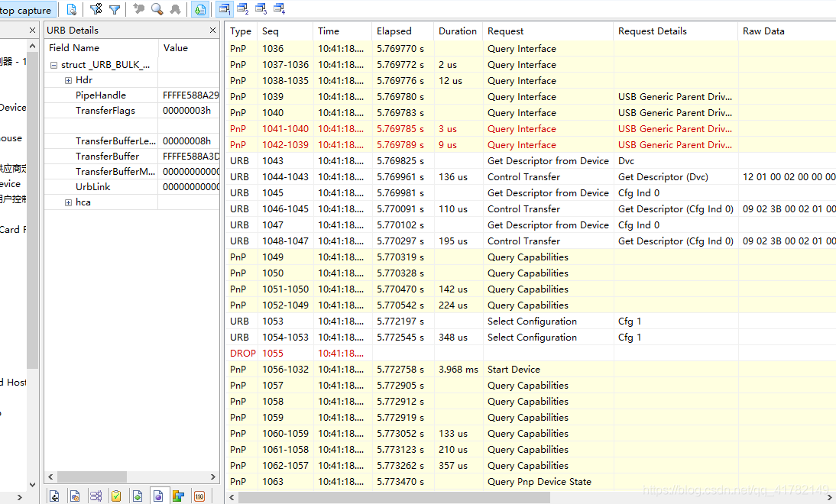The height and width of the screenshot is (504, 836).
Task: Sort by the Request Details column header
Action: pos(675,31)
